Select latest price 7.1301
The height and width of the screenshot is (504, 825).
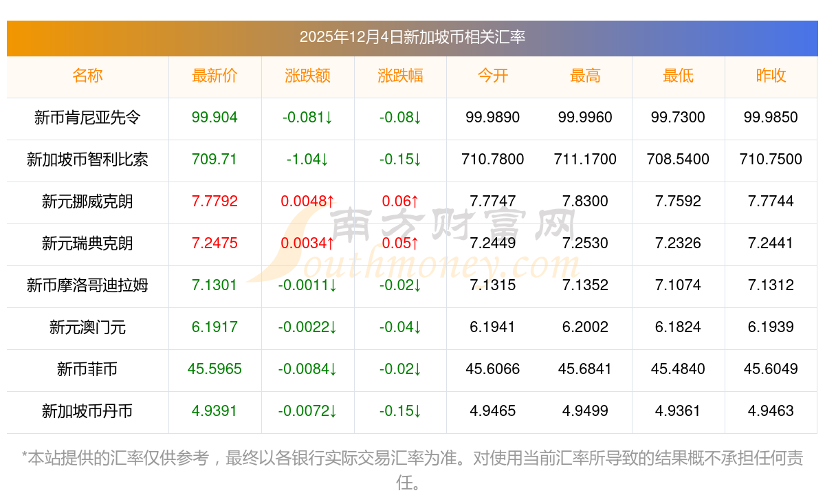(x=214, y=285)
